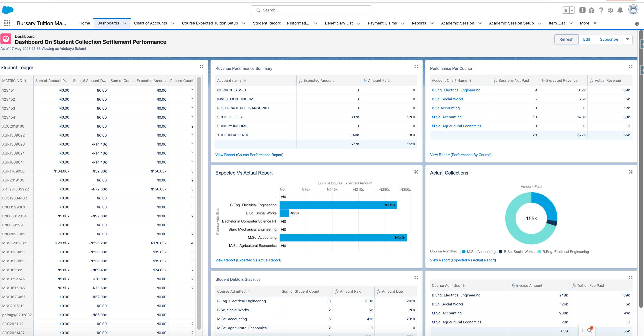644x336 pixels.
Task: Click M.Sc. Accounting legend color swatch
Action: coord(464,252)
